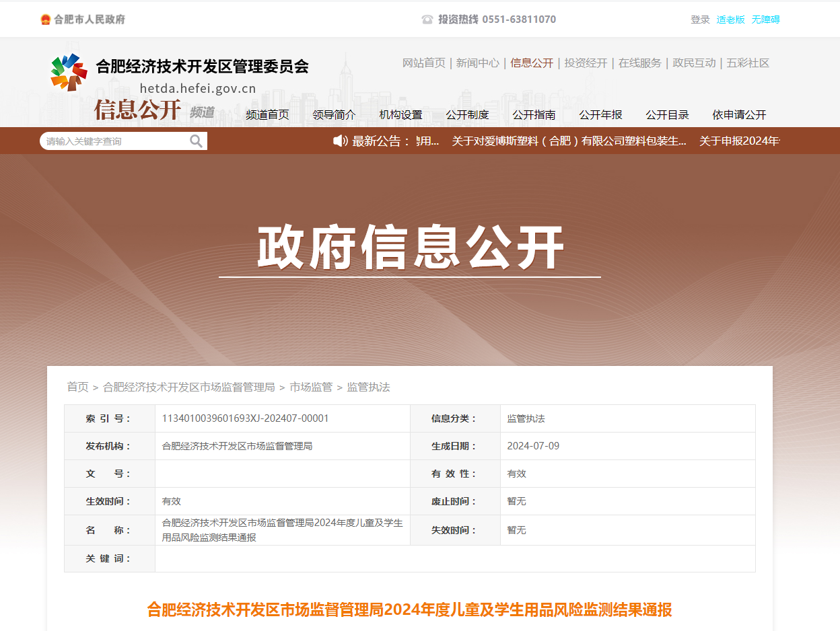Viewport: 840px width, 631px height.
Task: Click 暂无 in the 废止时间 row
Action: click(x=516, y=501)
